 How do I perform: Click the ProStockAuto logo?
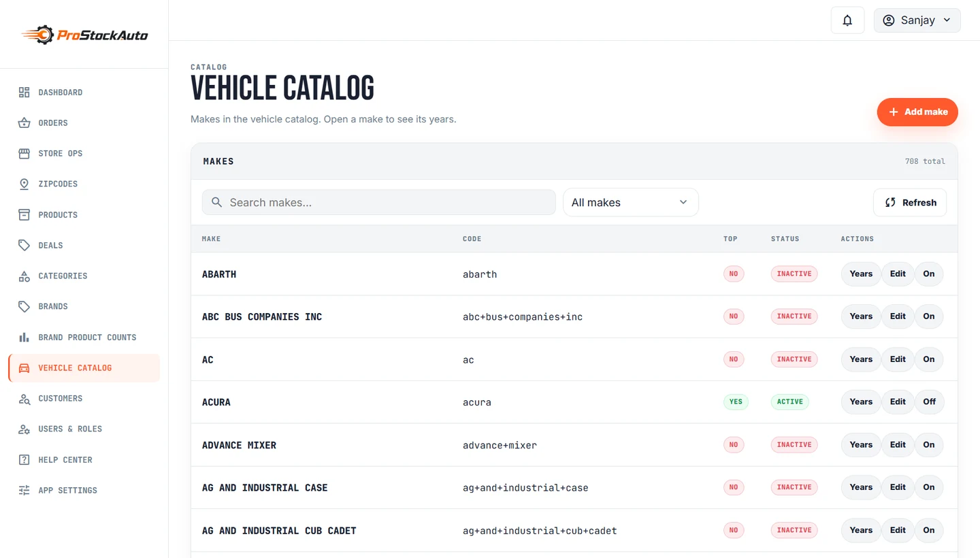[84, 34]
